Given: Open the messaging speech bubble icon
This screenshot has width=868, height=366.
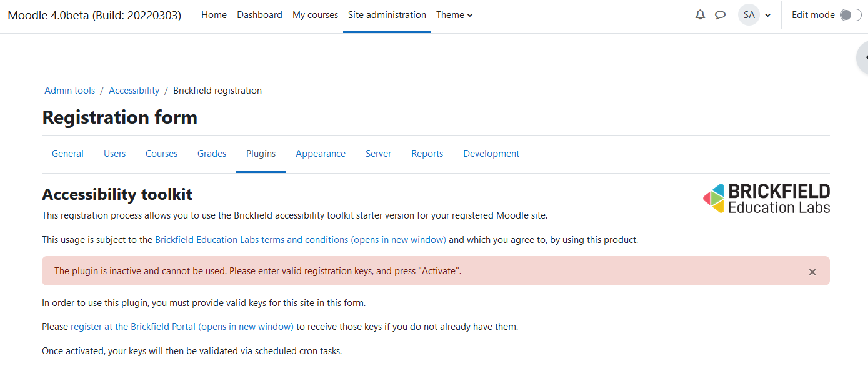Looking at the screenshot, I should coord(720,15).
